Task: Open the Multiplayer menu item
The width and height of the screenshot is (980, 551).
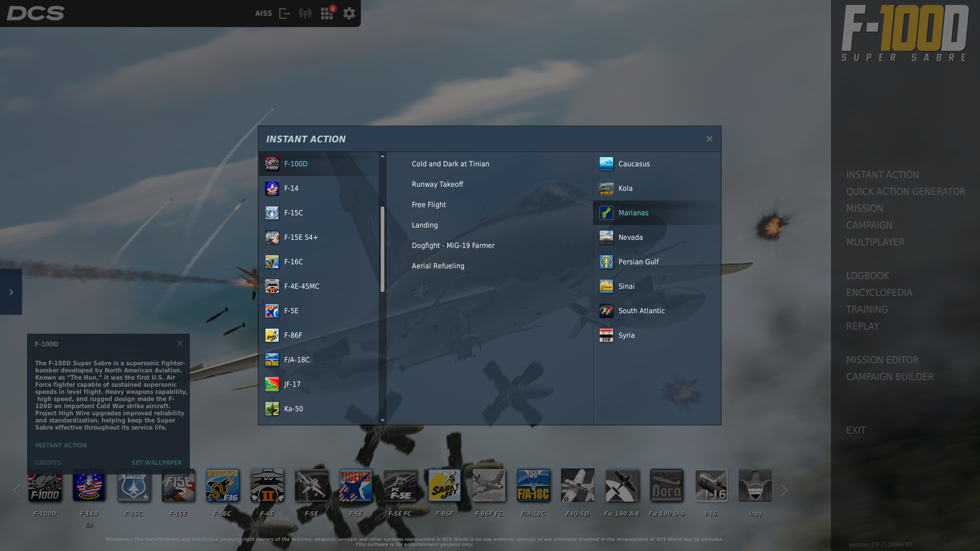Action: point(875,242)
